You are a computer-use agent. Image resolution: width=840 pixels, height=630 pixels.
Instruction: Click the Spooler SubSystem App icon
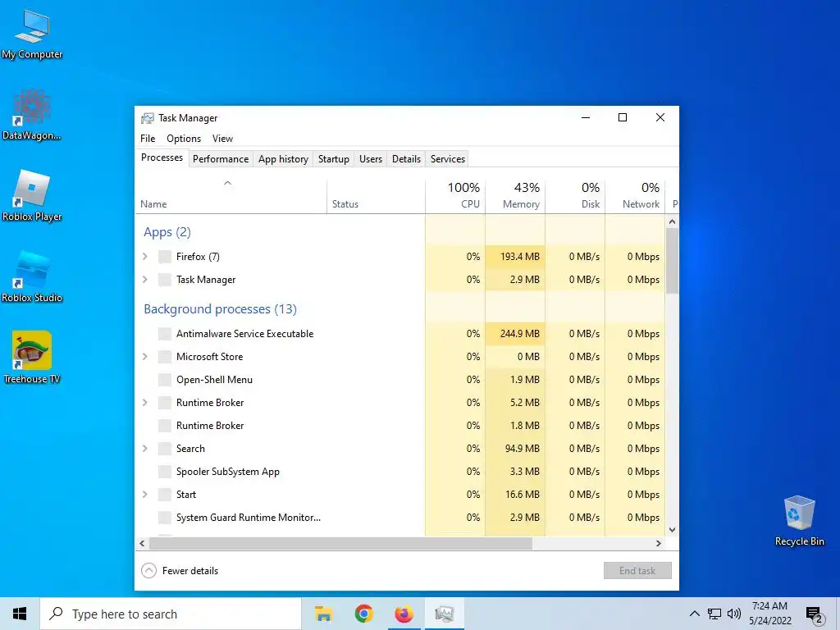tap(165, 472)
